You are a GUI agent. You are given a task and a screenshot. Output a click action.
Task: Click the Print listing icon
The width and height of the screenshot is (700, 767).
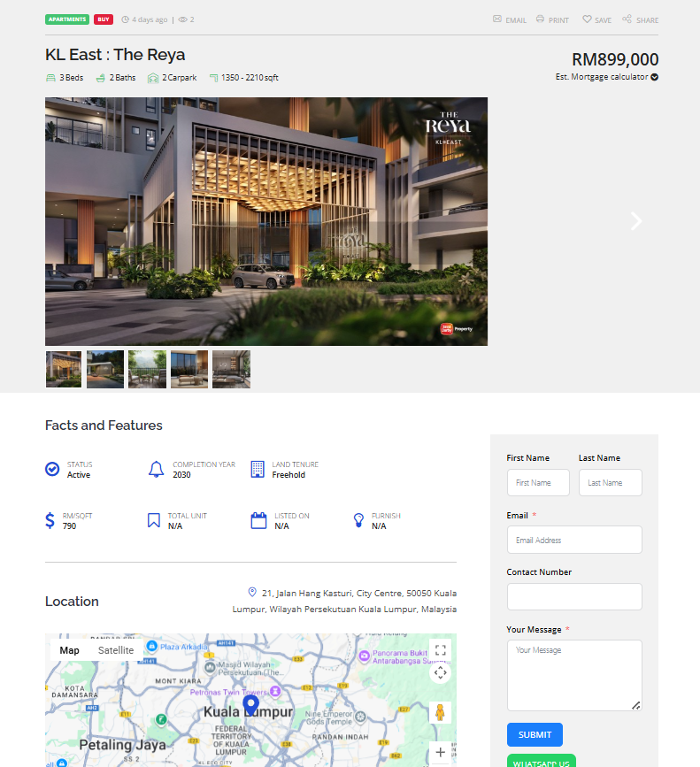pyautogui.click(x=540, y=19)
